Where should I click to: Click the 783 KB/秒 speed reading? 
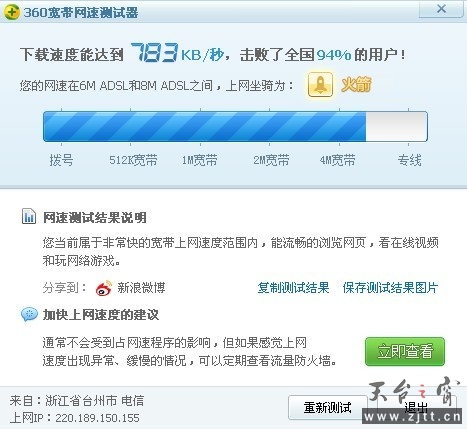(177, 53)
